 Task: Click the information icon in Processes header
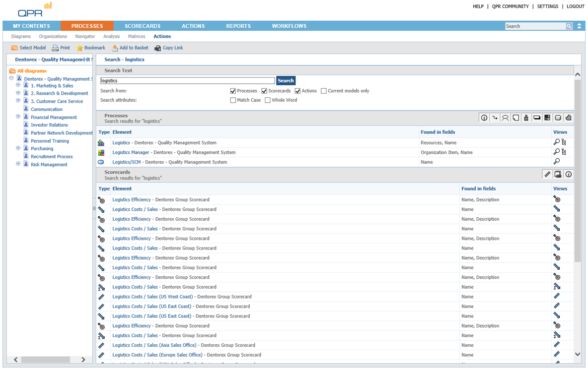coord(484,118)
